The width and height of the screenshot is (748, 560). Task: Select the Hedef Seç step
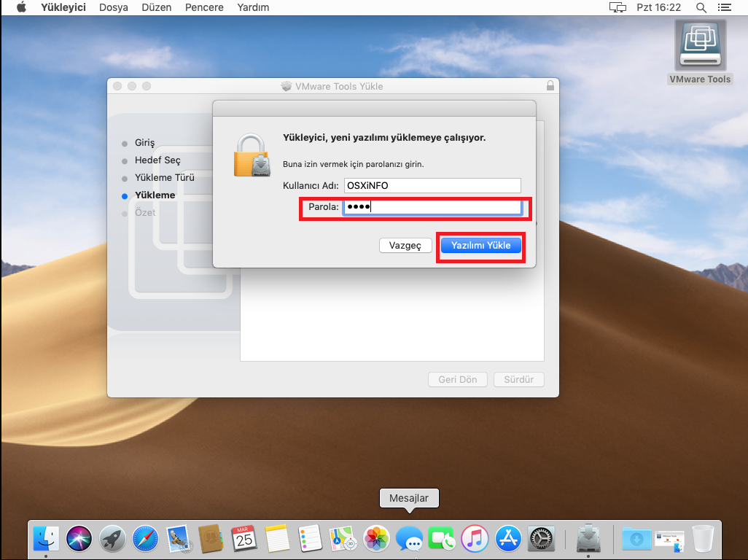(157, 160)
